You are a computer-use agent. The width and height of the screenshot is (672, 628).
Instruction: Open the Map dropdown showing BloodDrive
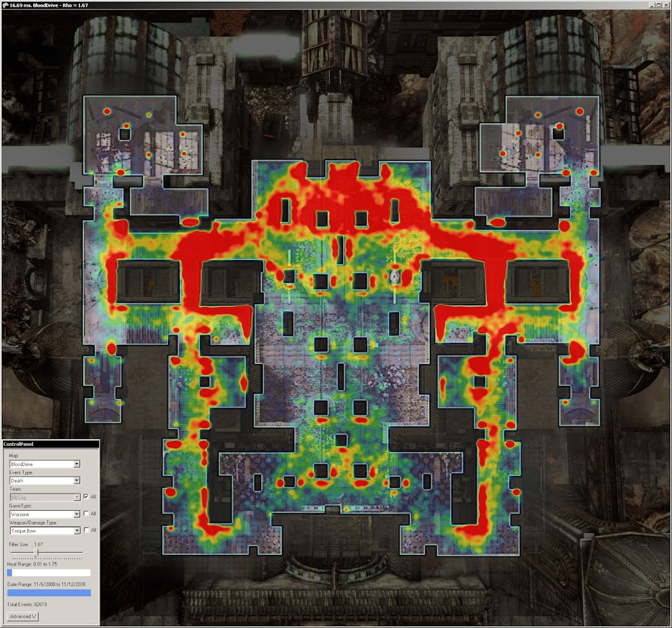(x=45, y=464)
